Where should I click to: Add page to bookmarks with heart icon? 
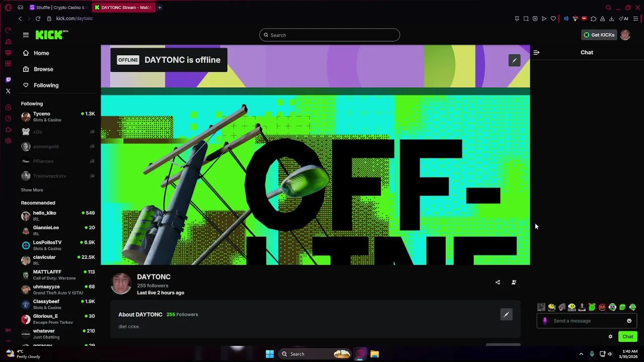click(x=553, y=19)
